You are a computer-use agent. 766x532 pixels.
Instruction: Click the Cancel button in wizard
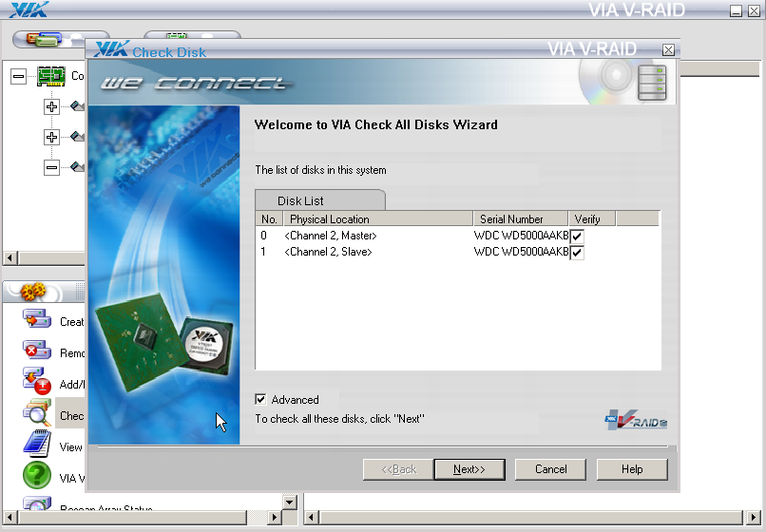pos(550,469)
